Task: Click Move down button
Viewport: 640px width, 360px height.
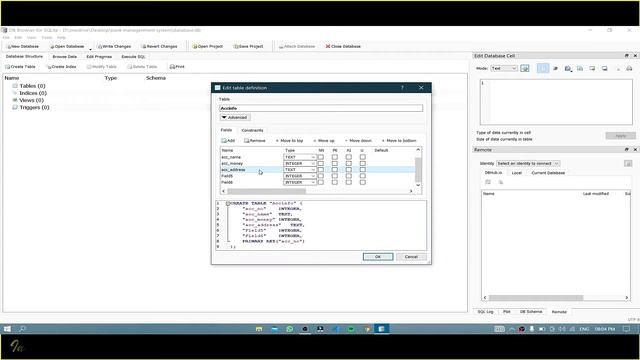Action: [x=358, y=140]
